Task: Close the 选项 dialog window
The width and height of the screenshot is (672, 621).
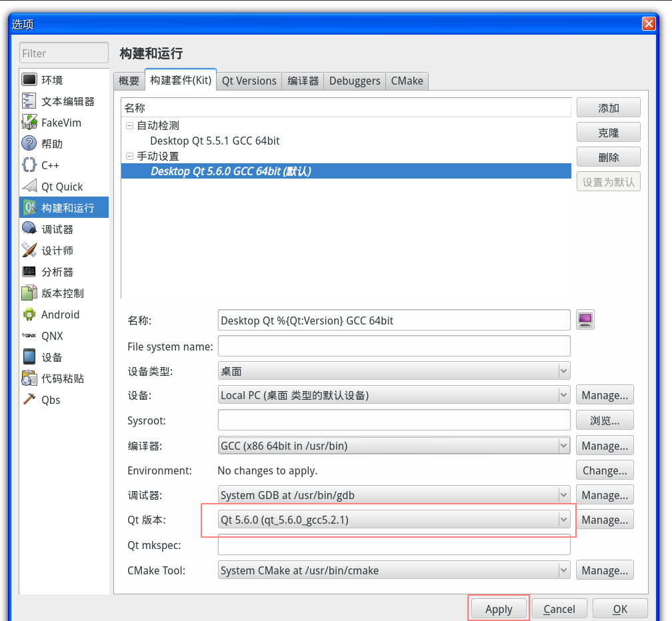Action: 649,23
